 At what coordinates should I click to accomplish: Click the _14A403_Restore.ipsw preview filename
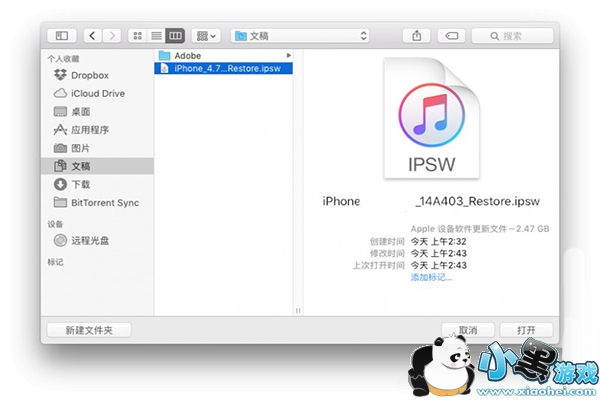[477, 201]
